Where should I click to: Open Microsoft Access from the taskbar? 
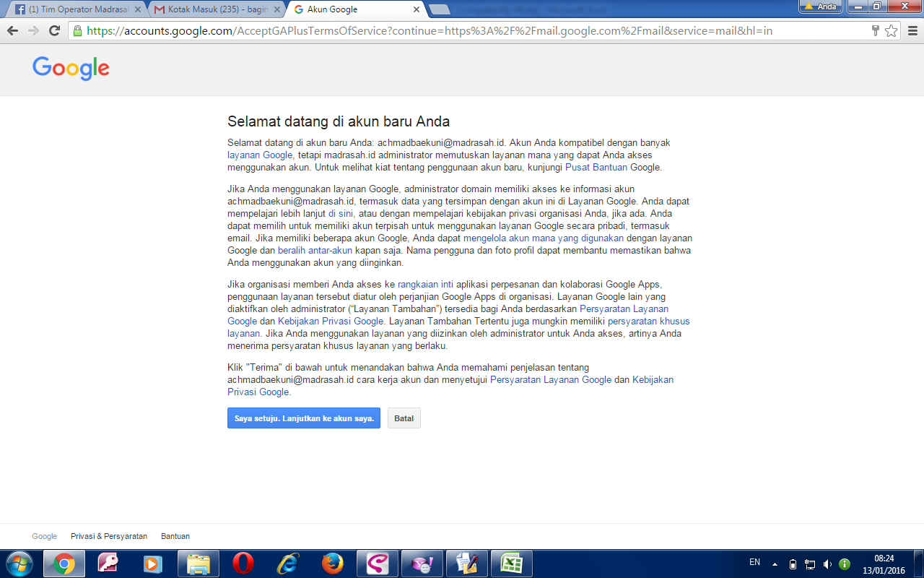[x=108, y=564]
